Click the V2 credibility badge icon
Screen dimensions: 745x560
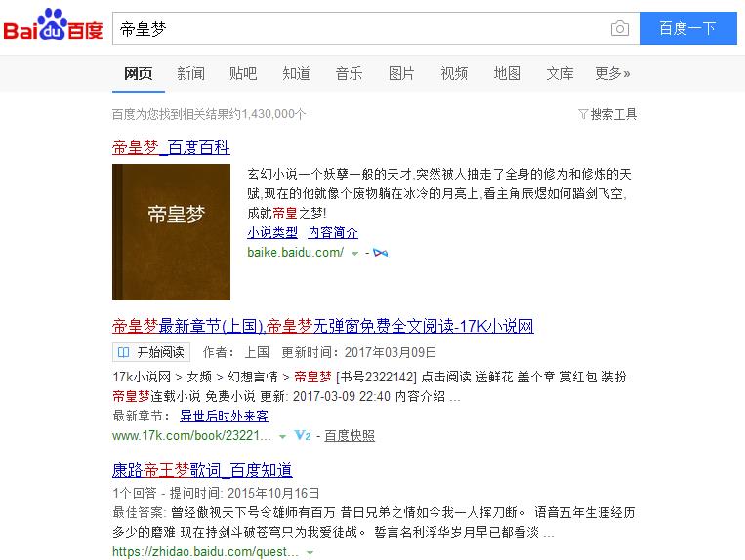[302, 435]
